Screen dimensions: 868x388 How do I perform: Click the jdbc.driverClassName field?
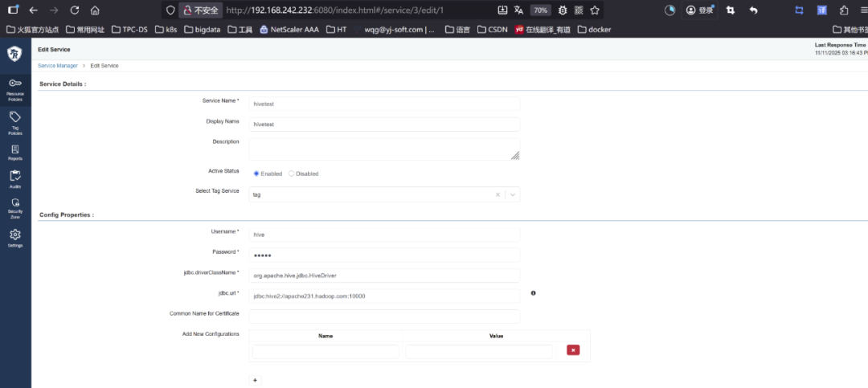[384, 275]
